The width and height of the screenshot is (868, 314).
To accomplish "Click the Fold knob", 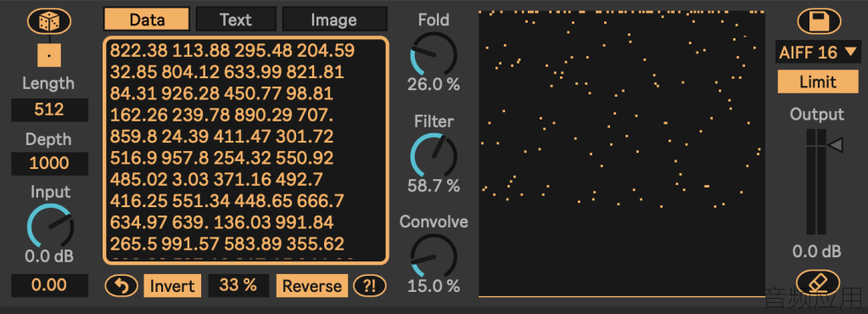I will click(434, 53).
